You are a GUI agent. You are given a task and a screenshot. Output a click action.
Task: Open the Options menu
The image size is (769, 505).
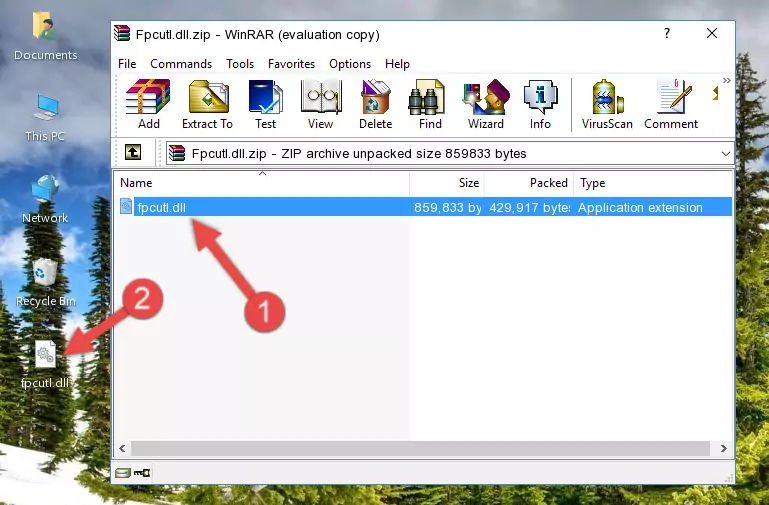pyautogui.click(x=350, y=64)
